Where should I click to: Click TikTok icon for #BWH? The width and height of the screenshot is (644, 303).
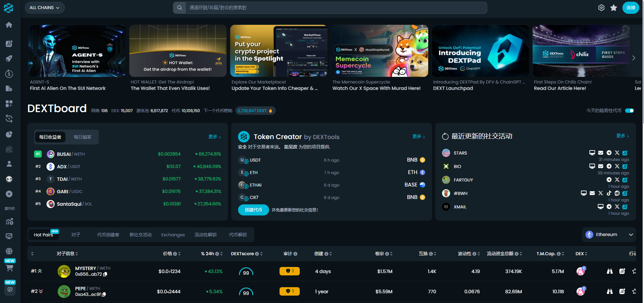(609, 193)
